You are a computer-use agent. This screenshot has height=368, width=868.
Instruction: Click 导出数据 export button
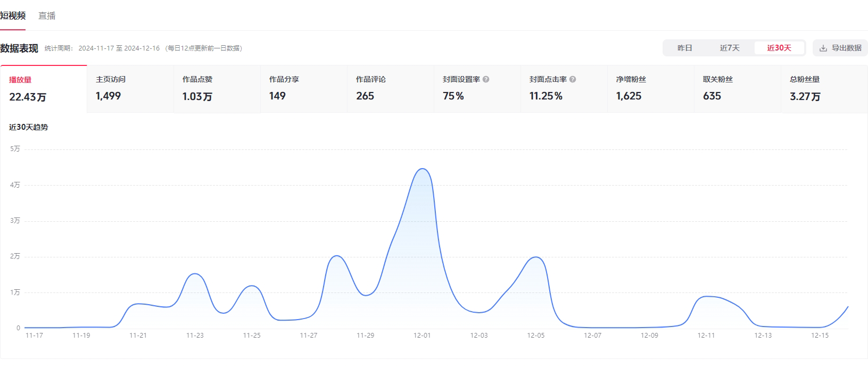click(840, 48)
